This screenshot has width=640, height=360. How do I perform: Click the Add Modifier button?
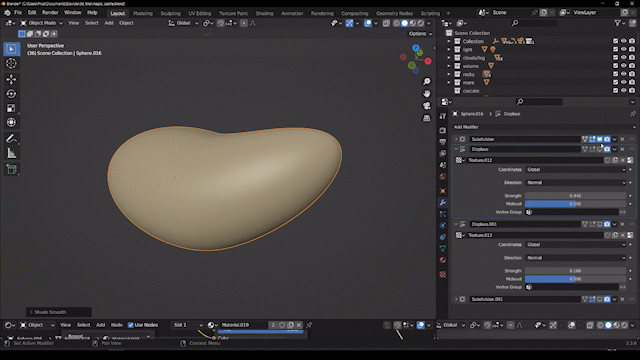coord(544,127)
